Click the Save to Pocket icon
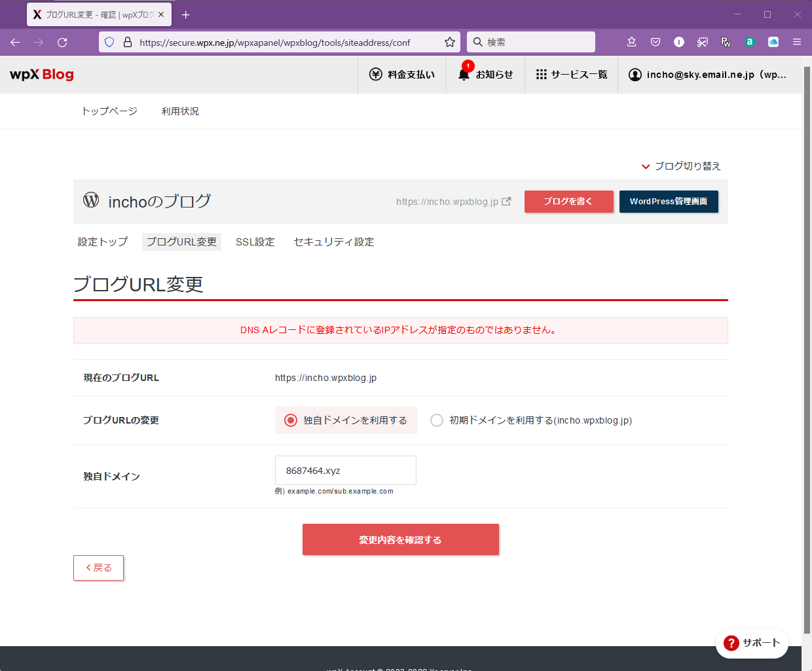 [655, 42]
